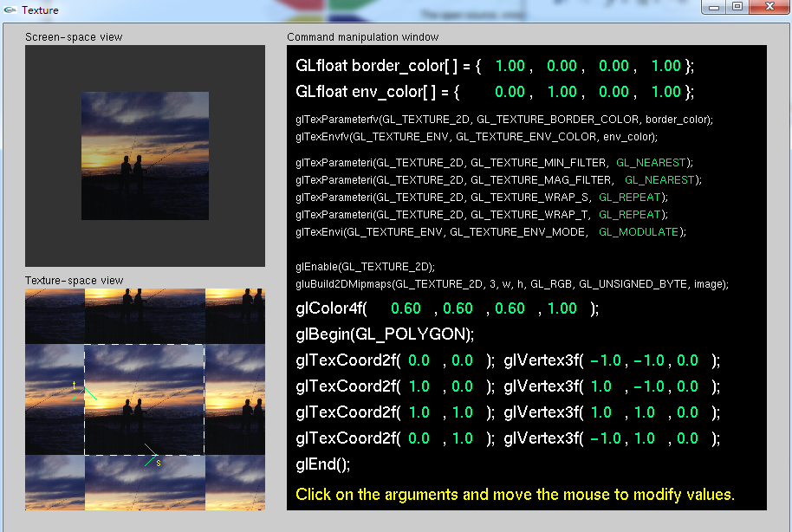Click y value 1.0 of fourth glVertex3f
The width and height of the screenshot is (792, 532).
pos(645,438)
